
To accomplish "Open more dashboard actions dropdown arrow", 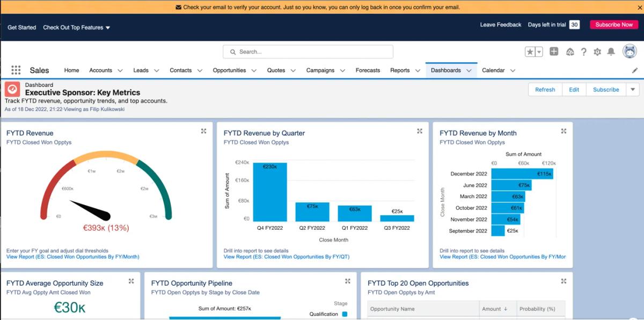I will [633, 90].
